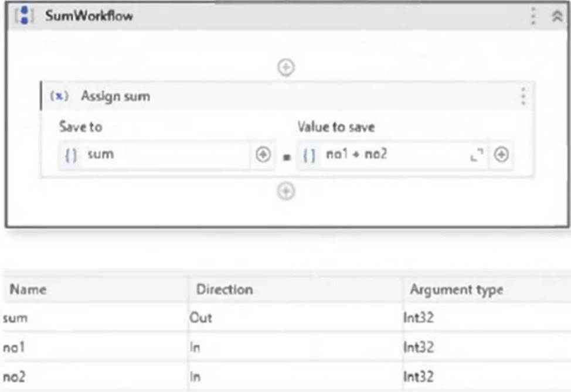Select the Assign sum activity title
The width and height of the screenshot is (571, 392).
(115, 97)
